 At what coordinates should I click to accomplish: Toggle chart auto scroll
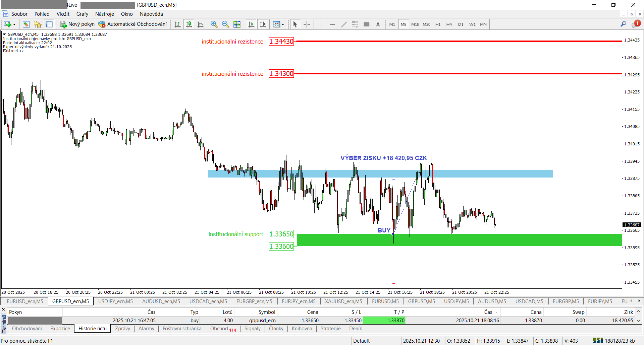[x=251, y=24]
